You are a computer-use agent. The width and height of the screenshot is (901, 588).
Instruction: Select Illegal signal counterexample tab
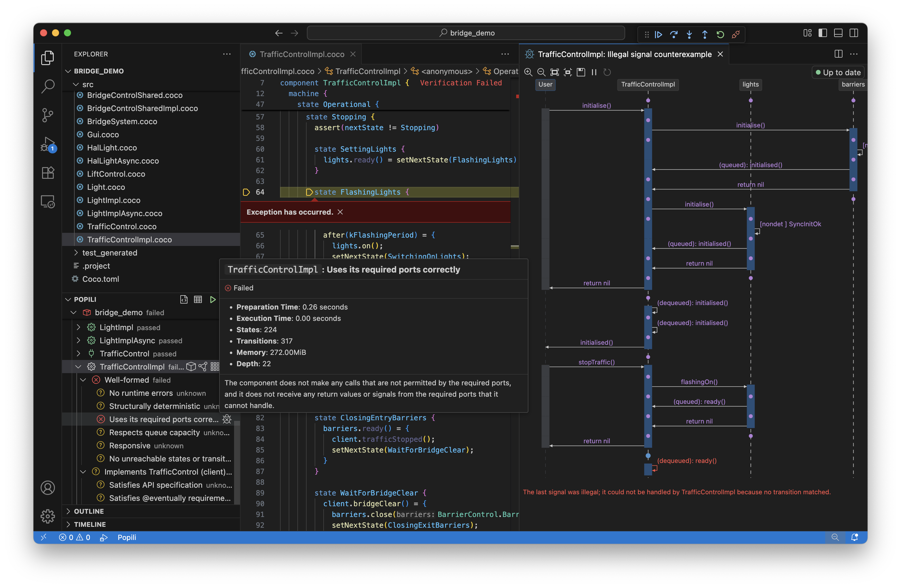[624, 54]
